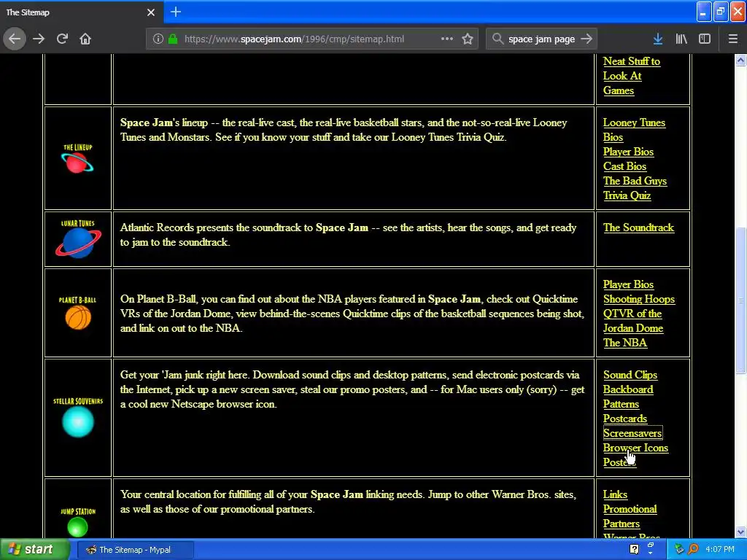Click the Lunar Tunes planet icon
The width and height of the screenshot is (747, 560).
(77, 239)
